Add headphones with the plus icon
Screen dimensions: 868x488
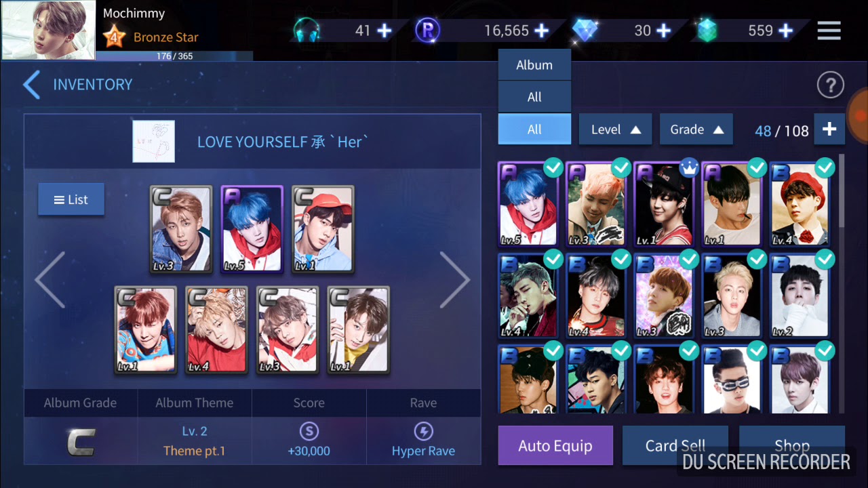[384, 30]
